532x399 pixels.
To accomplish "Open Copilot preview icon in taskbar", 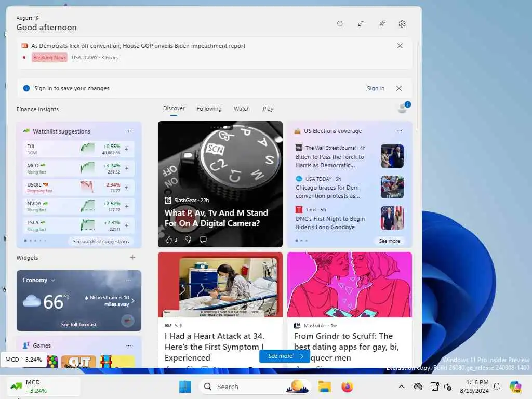I will click(x=515, y=387).
